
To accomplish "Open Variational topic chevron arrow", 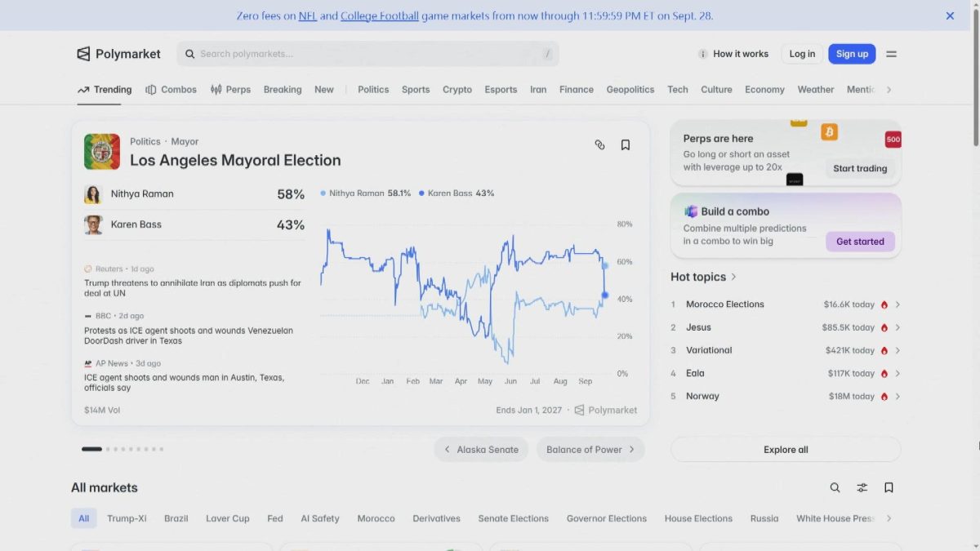I will [898, 350].
